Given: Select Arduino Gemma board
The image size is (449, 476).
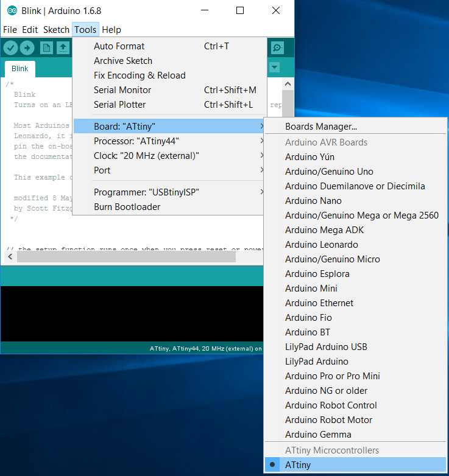Looking at the screenshot, I should coord(355,435).
